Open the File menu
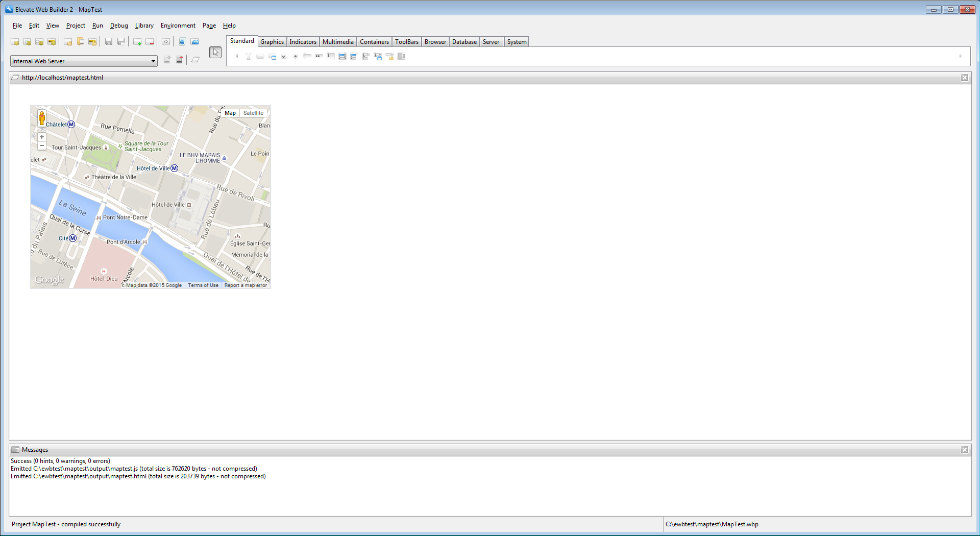 [17, 26]
